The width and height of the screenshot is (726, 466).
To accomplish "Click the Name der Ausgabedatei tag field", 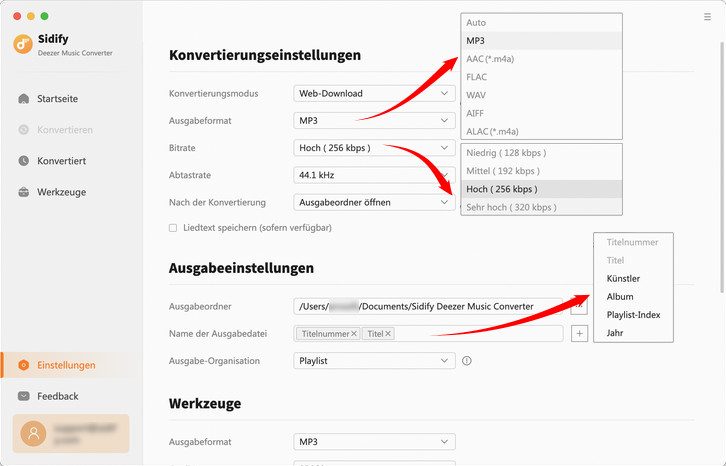I will [428, 334].
